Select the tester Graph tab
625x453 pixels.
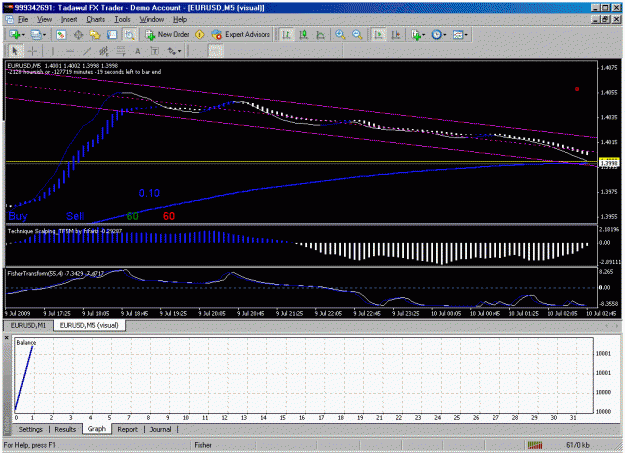97,429
